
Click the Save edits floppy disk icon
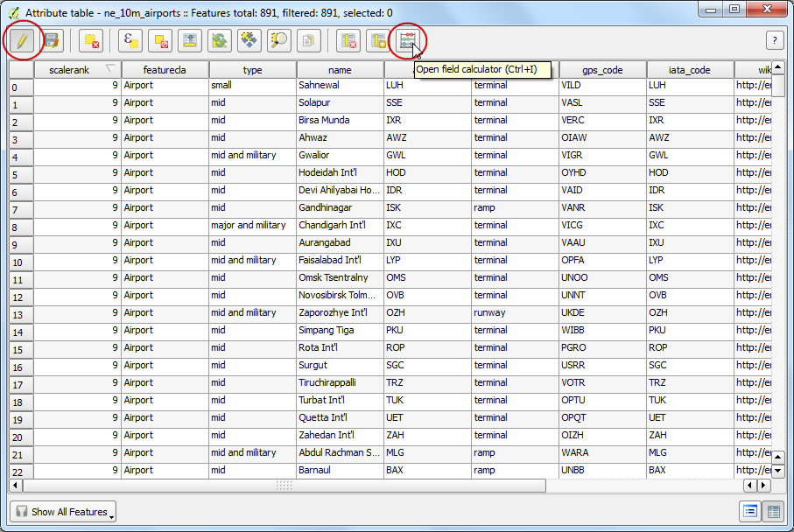[52, 40]
